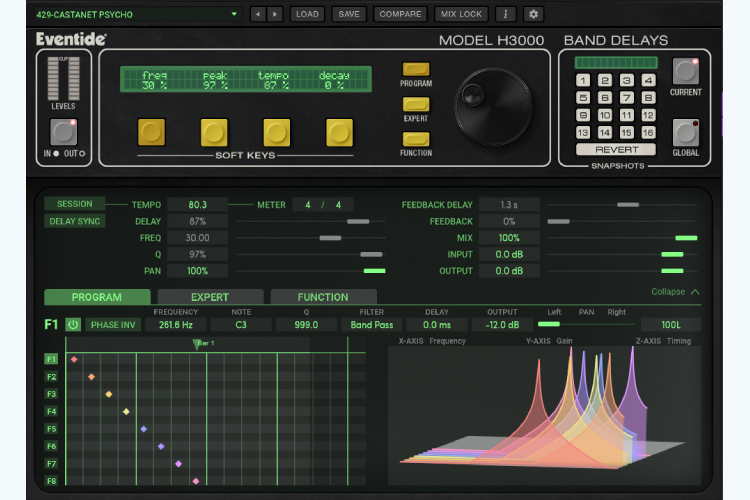Select snapshot 13

[x=583, y=133]
